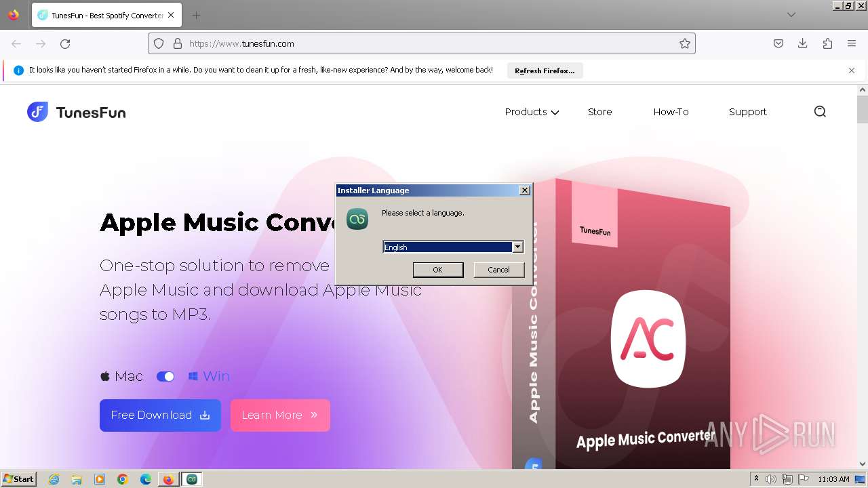
Task: Toggle the Mac/Win platform switch
Action: (165, 376)
